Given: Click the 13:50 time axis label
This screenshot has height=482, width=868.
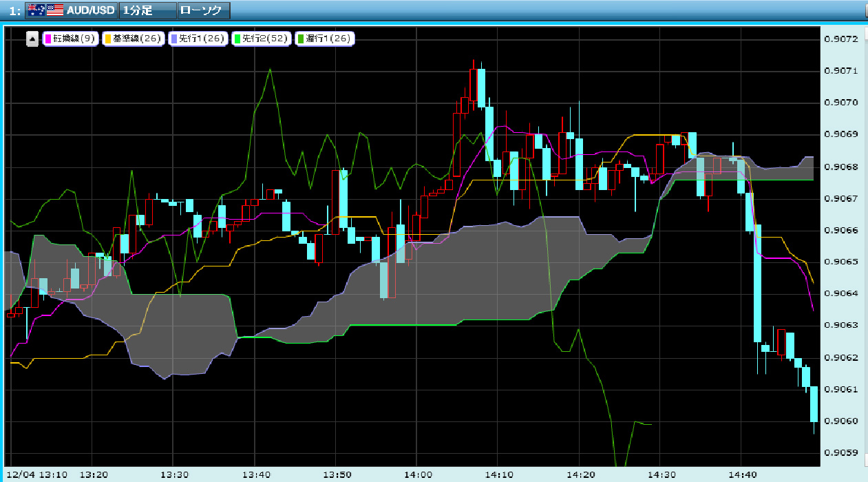Looking at the screenshot, I should tap(336, 475).
